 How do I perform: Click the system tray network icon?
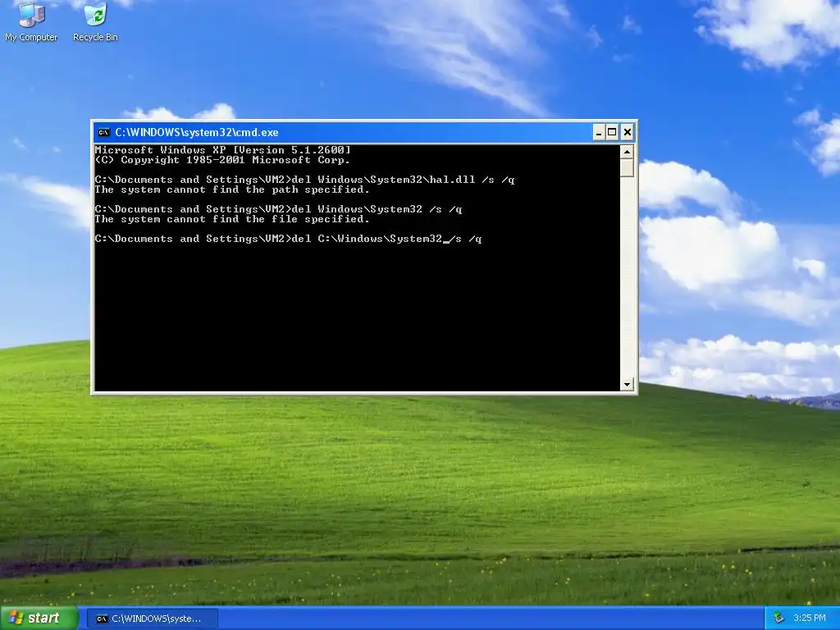pos(778,619)
